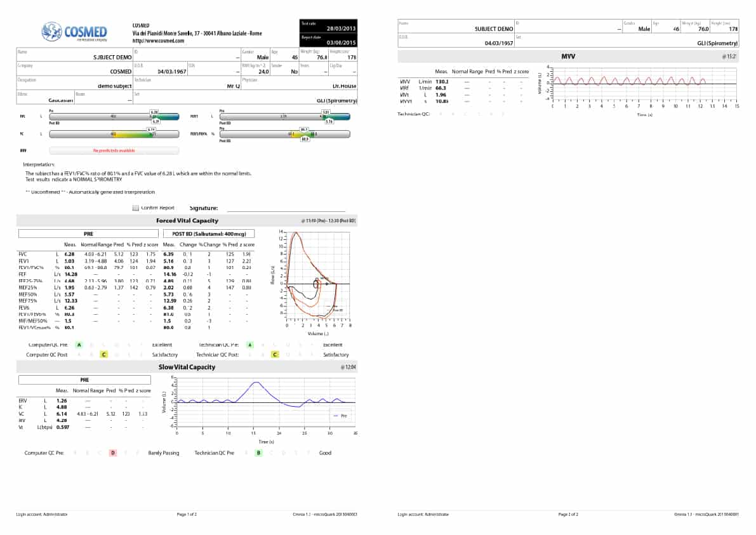The image size is (756, 535).
Task: Collapse the Forced Vital Capacity section header
Action: click(x=189, y=220)
